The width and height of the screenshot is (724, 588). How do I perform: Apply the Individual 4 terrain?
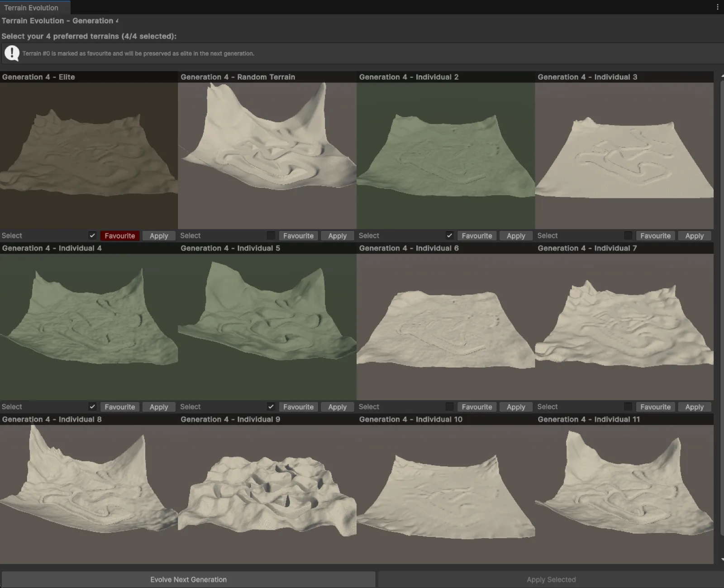[x=159, y=407]
